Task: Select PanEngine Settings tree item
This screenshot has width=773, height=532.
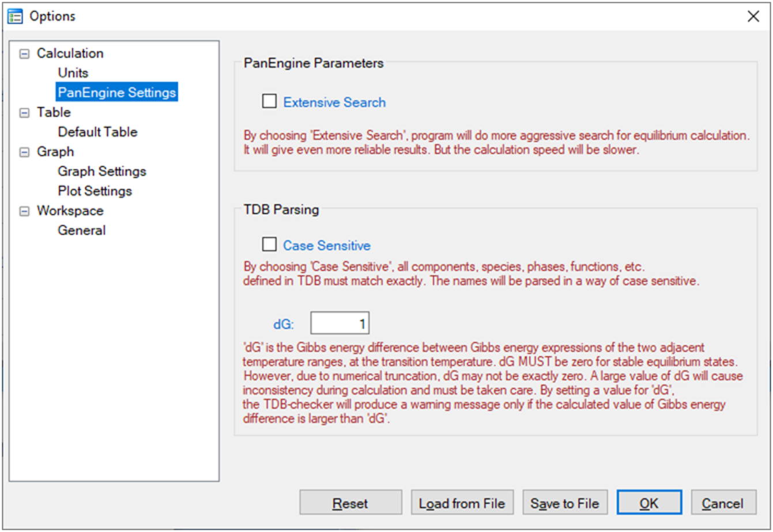Action: point(117,92)
